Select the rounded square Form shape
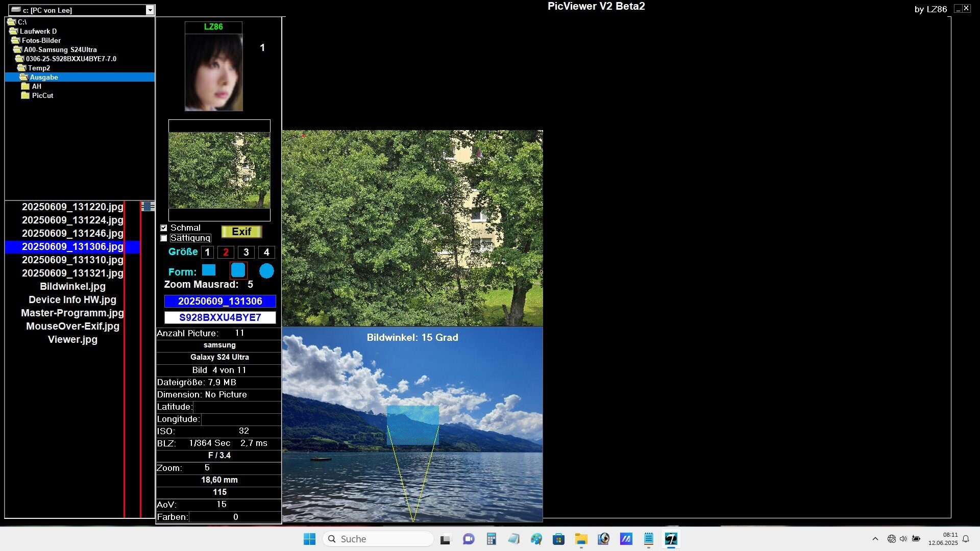Image resolution: width=980 pixels, height=551 pixels. pos(238,270)
